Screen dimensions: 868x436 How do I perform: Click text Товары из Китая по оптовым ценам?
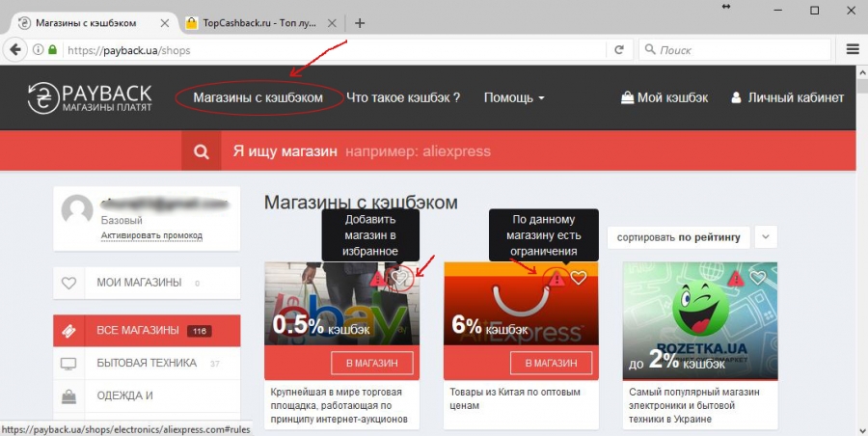click(515, 399)
